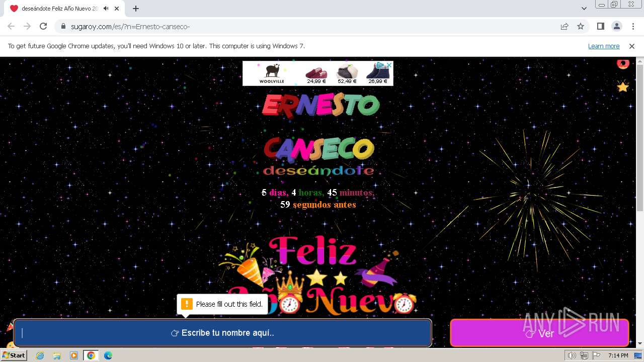
Task: Open a new browser tab
Action: (x=136, y=9)
